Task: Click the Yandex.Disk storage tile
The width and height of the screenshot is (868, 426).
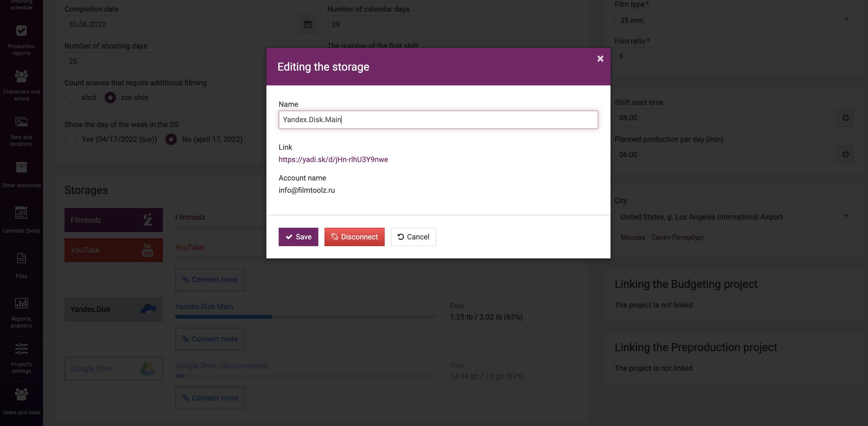Action: pyautogui.click(x=114, y=309)
